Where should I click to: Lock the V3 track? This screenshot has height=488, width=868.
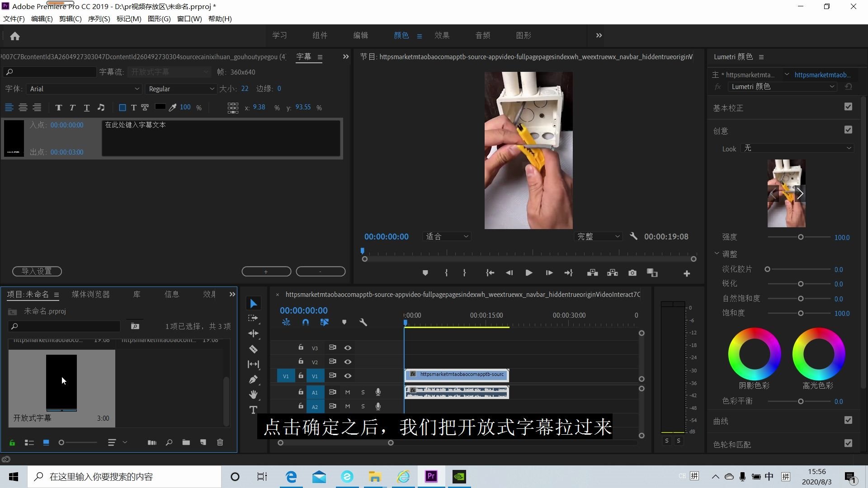(x=301, y=347)
